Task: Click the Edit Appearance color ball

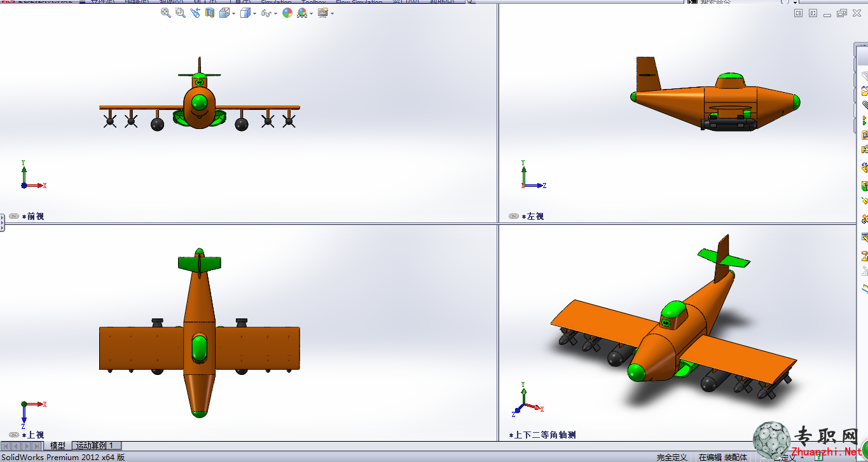Action: 287,13
